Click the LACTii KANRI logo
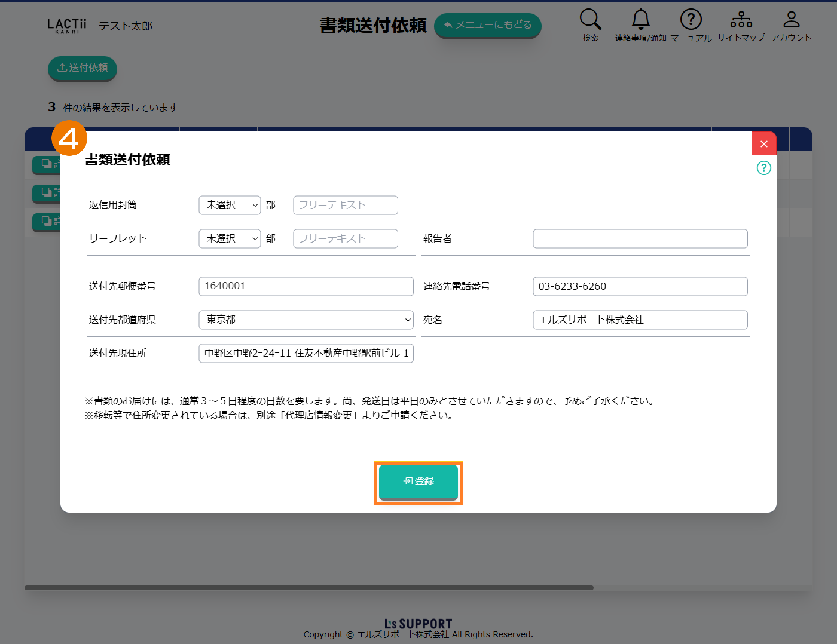Image resolution: width=837 pixels, height=644 pixels. (x=67, y=26)
